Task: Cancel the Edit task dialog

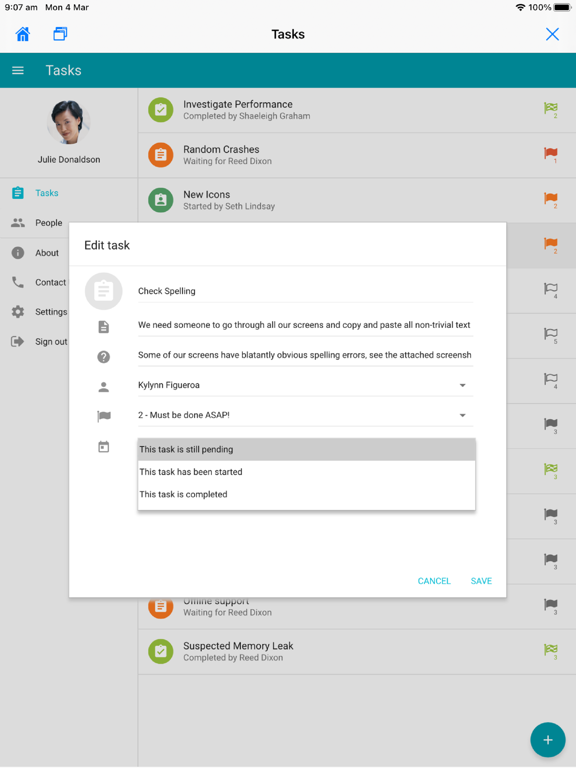Action: tap(434, 581)
